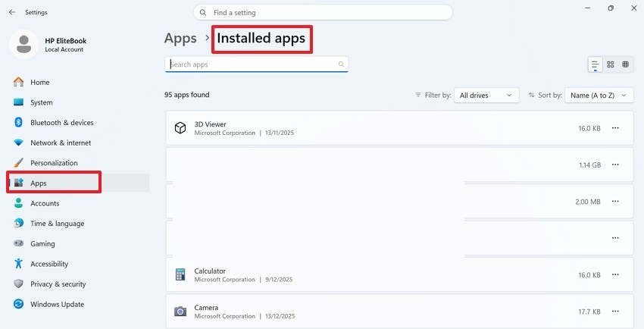Open Time & language settings
The height and width of the screenshot is (329, 644).
[78, 223]
